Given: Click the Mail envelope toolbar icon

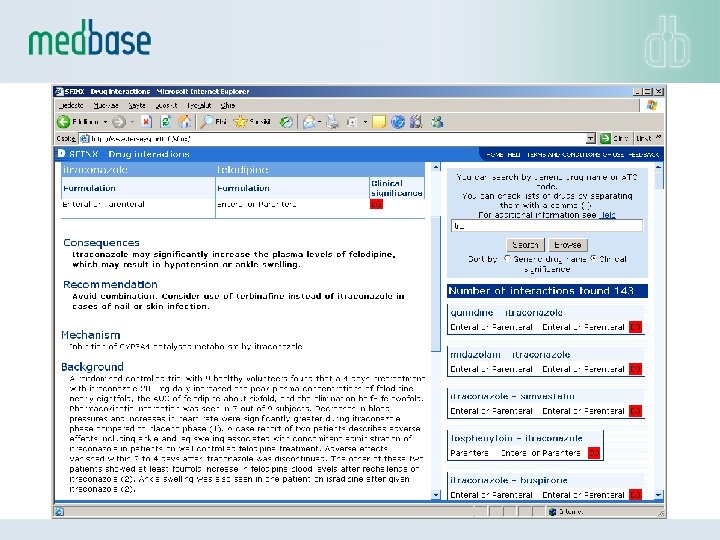Looking at the screenshot, I should [x=309, y=122].
